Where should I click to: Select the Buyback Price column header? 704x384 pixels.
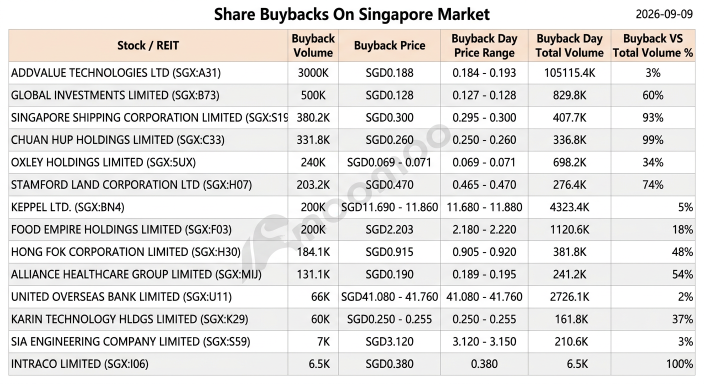[389, 45]
